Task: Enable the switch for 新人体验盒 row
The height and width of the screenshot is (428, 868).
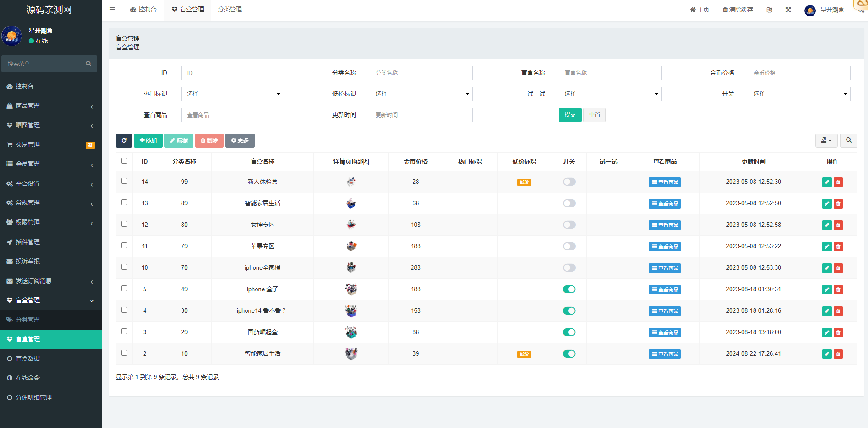Action: (x=569, y=182)
